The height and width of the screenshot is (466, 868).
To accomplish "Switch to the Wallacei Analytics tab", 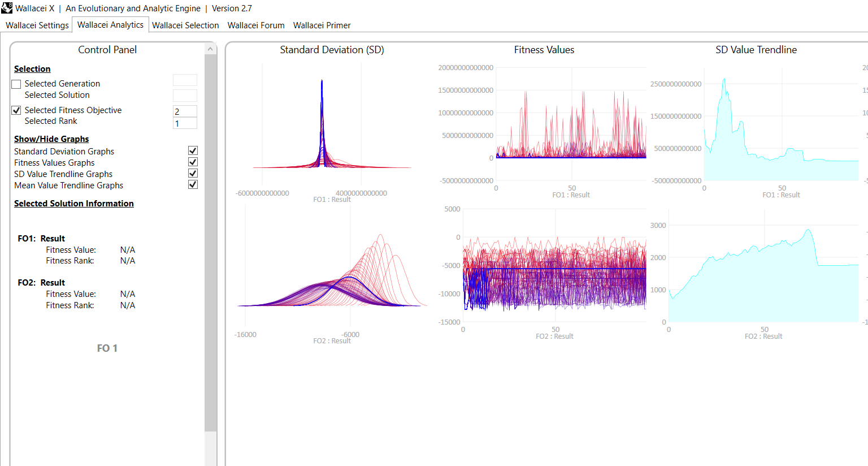I will click(x=110, y=25).
